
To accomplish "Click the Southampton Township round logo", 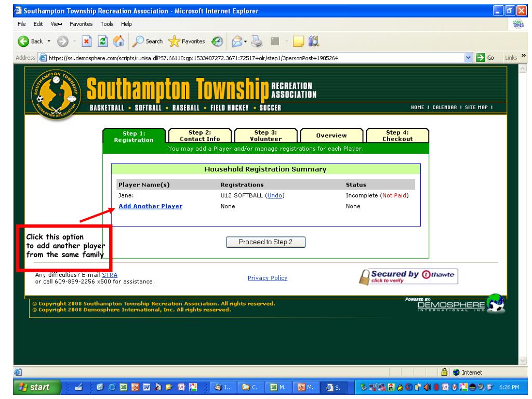I will [56, 94].
